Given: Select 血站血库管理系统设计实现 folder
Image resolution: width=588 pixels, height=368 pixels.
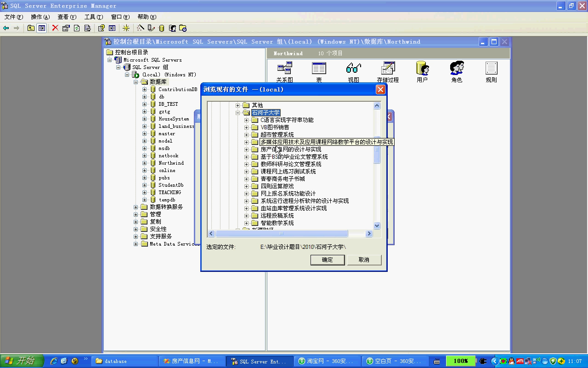Looking at the screenshot, I should click(x=294, y=208).
